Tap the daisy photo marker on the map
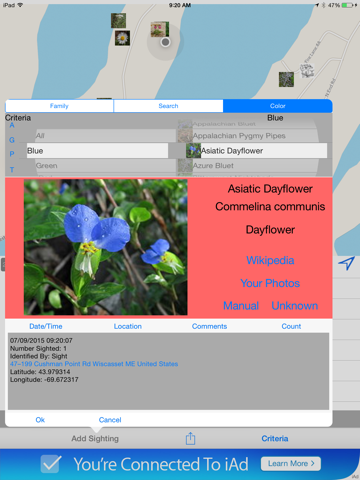The image size is (360, 480). 122,38
